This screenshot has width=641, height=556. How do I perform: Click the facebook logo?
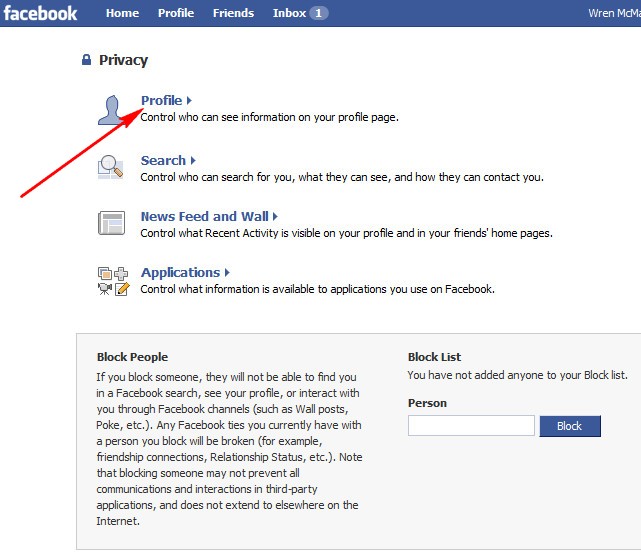(x=40, y=13)
